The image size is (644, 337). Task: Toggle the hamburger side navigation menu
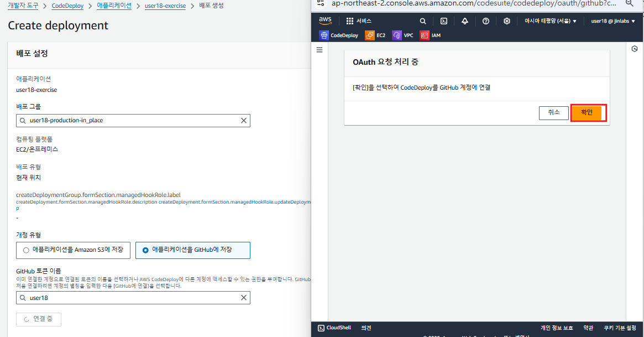click(320, 50)
